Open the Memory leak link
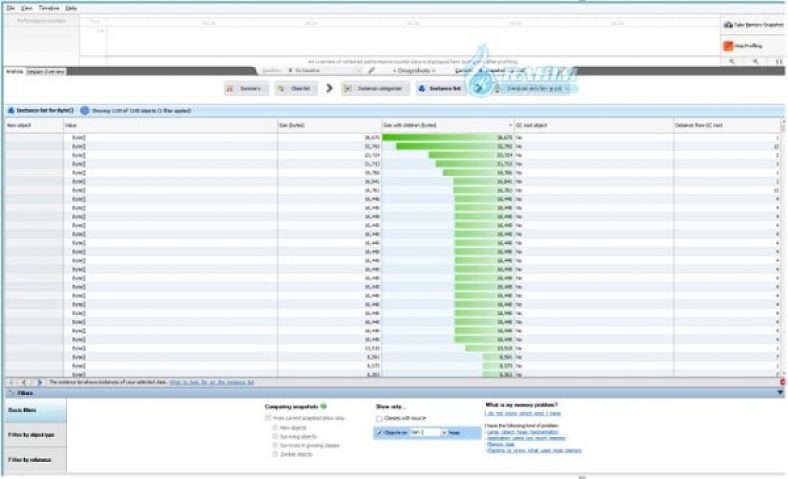This screenshot has height=479, width=788. point(501,444)
